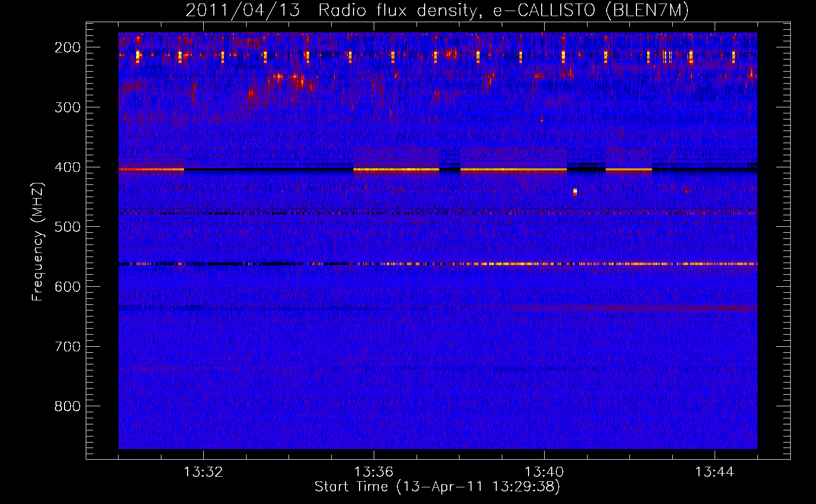
Task: Click the yellow 405 MHz band segment after 13:38
Action: 513,170
